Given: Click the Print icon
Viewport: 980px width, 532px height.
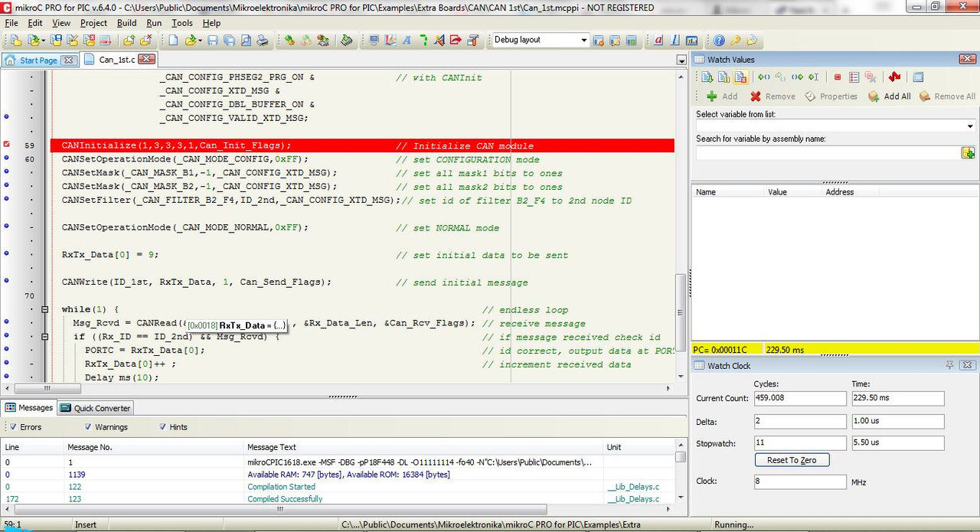Looking at the screenshot, I should [x=262, y=40].
